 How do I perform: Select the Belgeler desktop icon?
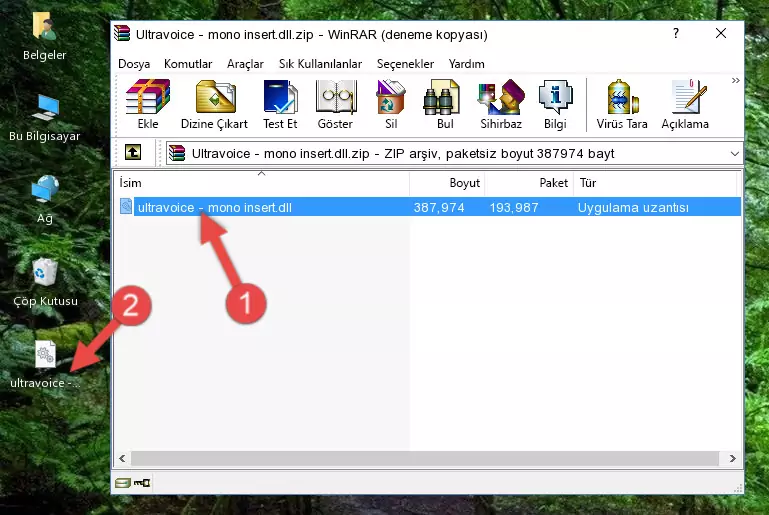click(44, 36)
